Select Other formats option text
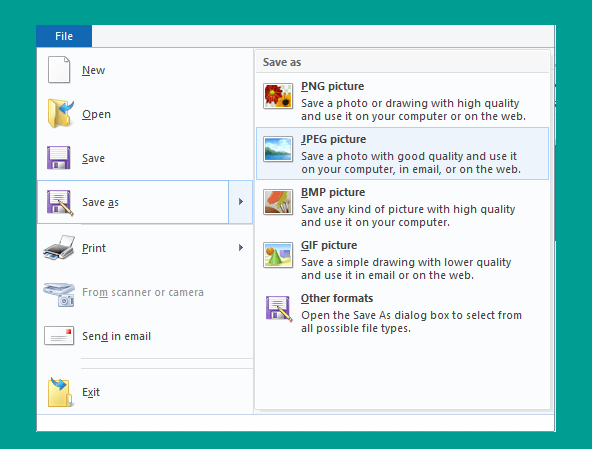Image resolution: width=592 pixels, height=449 pixels. coord(337,298)
